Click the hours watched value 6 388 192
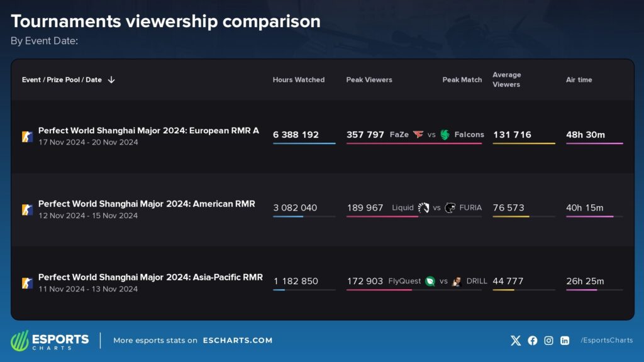The width and height of the screenshot is (644, 362). pyautogui.click(x=296, y=134)
